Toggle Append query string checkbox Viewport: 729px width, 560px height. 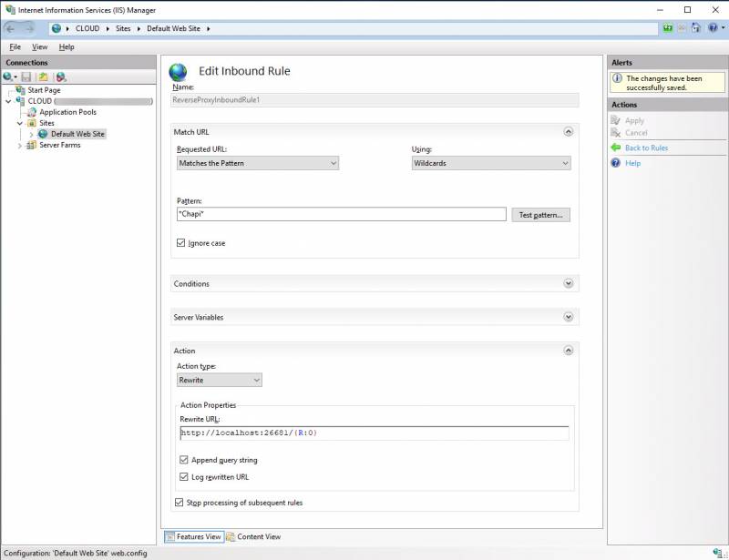point(184,460)
